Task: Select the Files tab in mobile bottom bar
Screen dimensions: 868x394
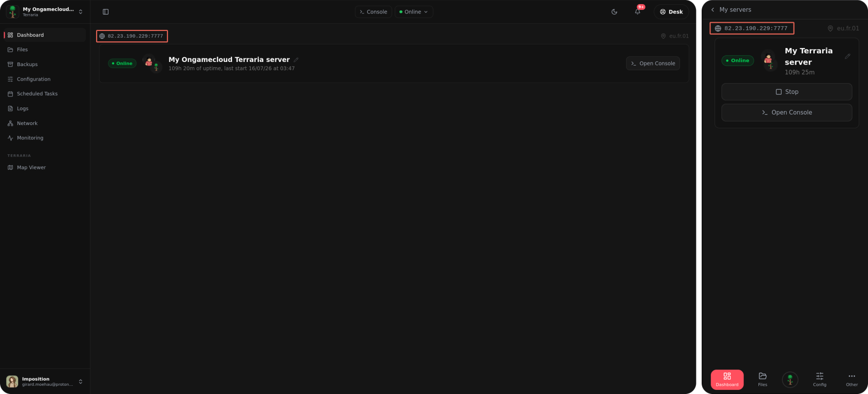Action: [763, 380]
